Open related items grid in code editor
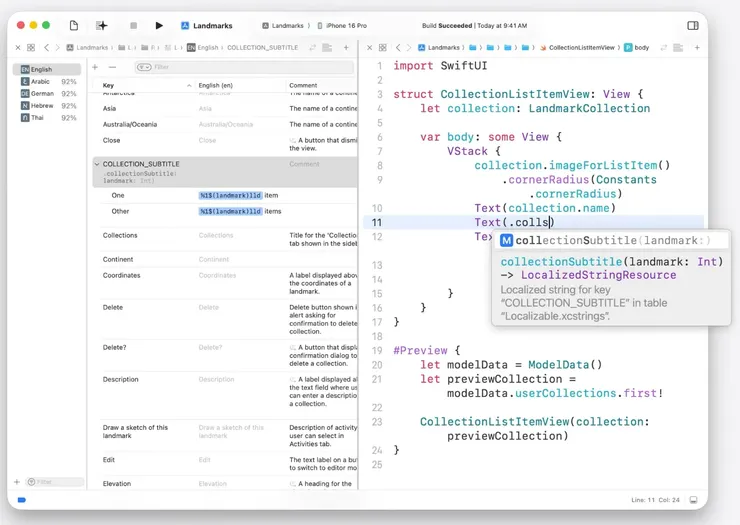 click(383, 48)
